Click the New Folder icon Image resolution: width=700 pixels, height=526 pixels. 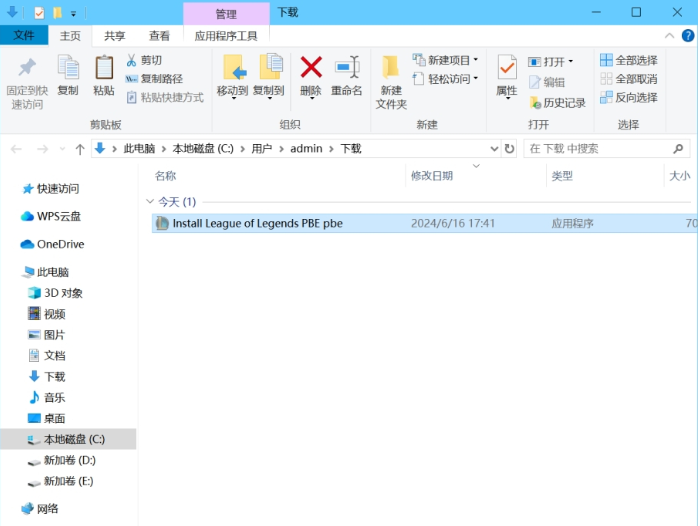(391, 67)
